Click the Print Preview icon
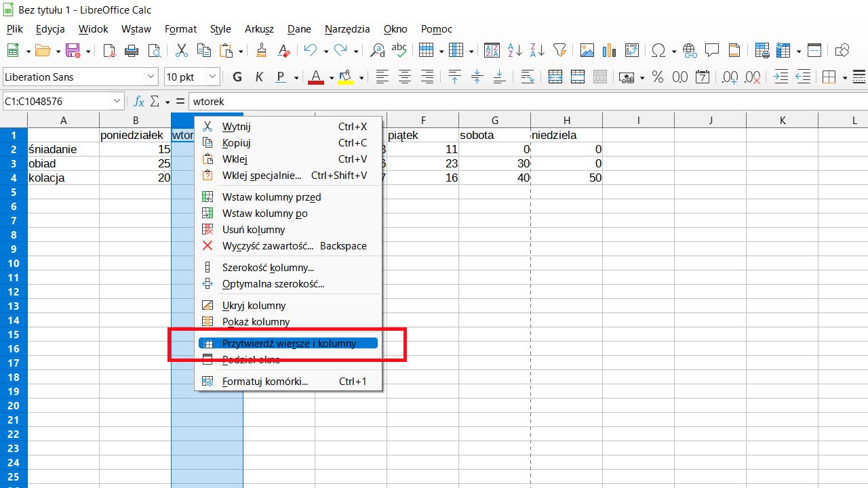The image size is (868, 488). tap(154, 50)
